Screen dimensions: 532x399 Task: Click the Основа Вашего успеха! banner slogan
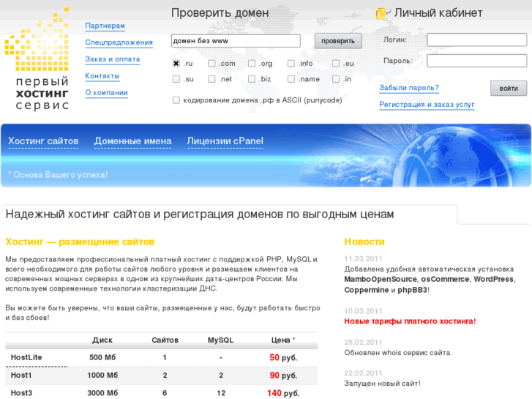coord(58,174)
